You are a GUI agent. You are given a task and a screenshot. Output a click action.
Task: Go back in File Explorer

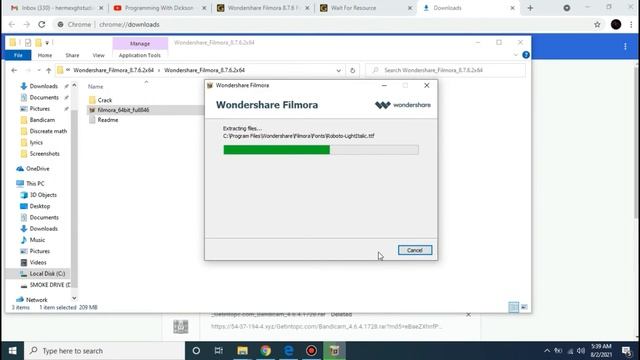point(14,70)
